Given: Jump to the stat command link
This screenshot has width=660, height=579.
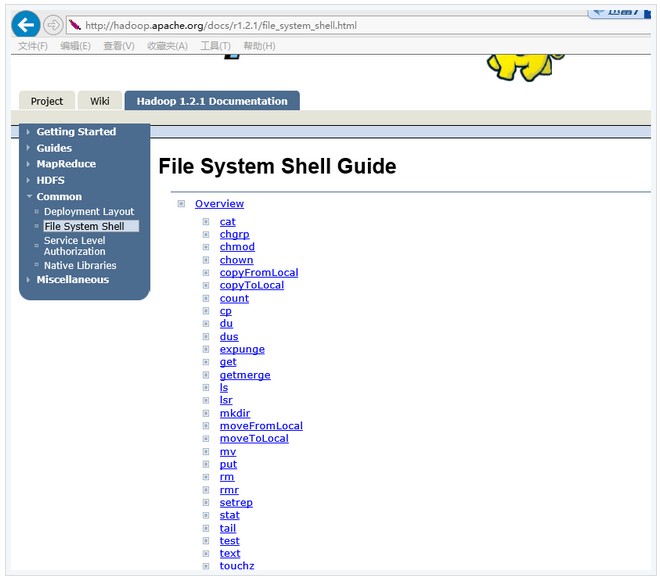Looking at the screenshot, I should click(229, 515).
